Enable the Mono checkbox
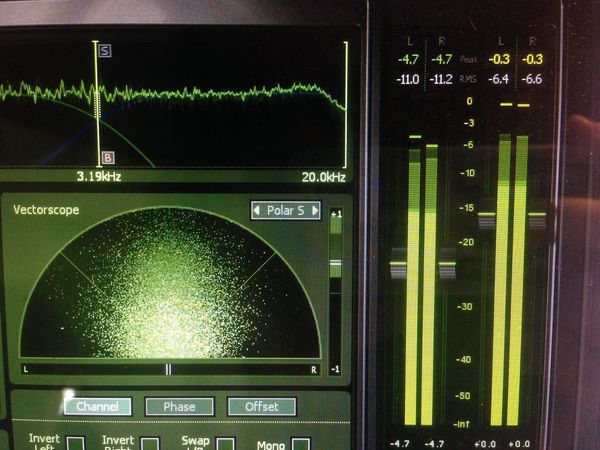Image resolution: width=600 pixels, height=450 pixels. point(301,444)
